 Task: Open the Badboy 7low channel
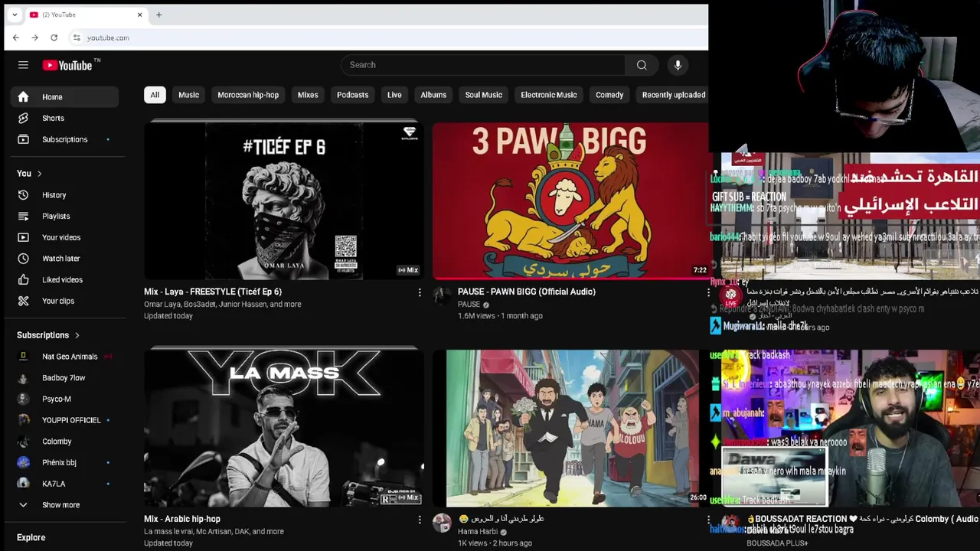coord(64,378)
